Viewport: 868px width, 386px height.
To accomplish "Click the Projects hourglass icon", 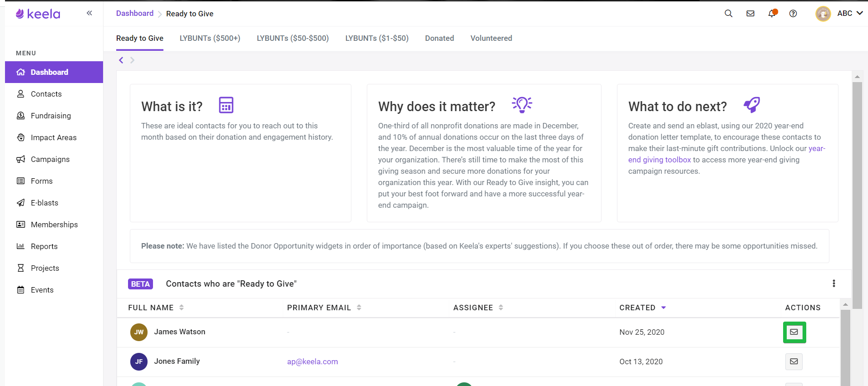I will (x=20, y=268).
